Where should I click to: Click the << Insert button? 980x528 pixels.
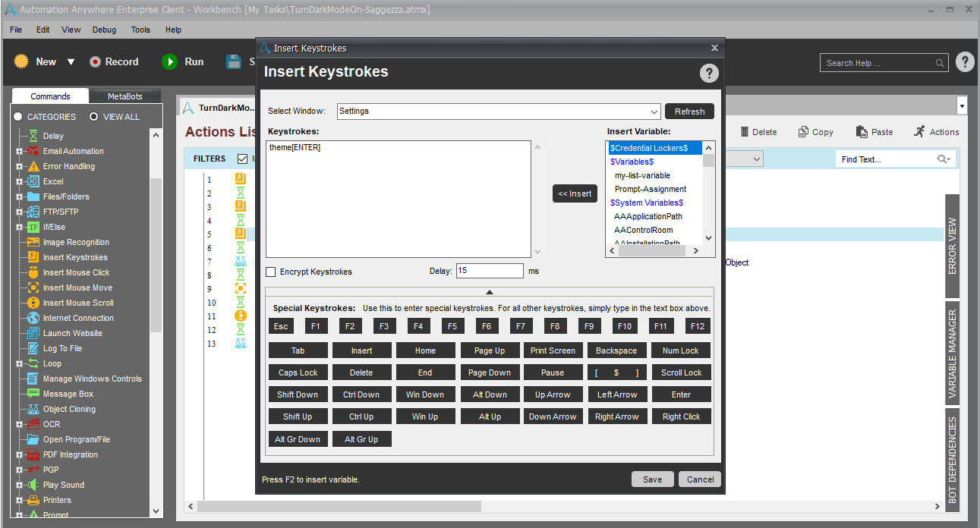pos(575,193)
